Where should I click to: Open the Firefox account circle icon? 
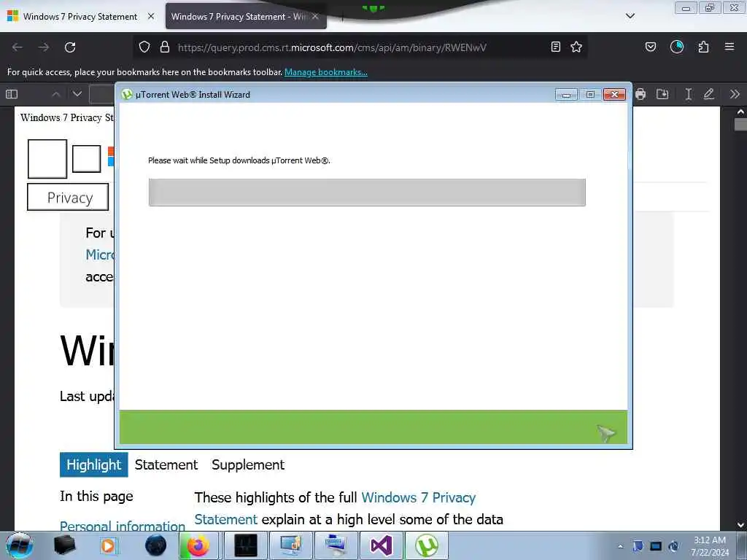[676, 47]
